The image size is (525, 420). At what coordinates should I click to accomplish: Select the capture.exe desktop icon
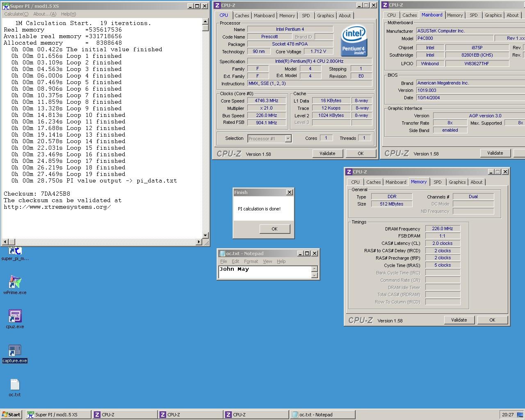pos(15,353)
